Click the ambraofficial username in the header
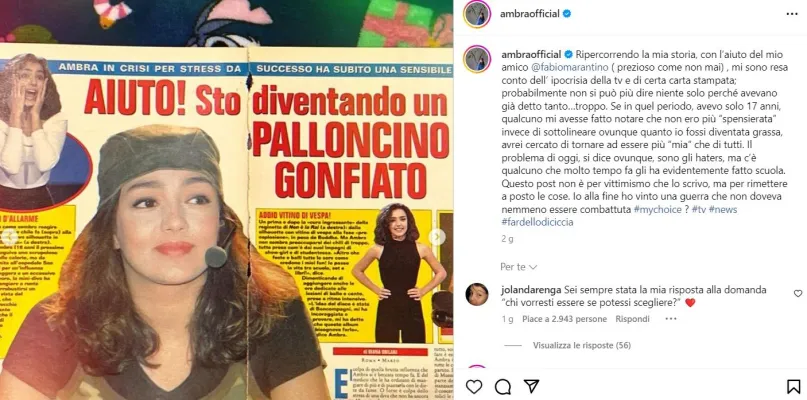Screen dimensions: 807x400 coord(530,14)
